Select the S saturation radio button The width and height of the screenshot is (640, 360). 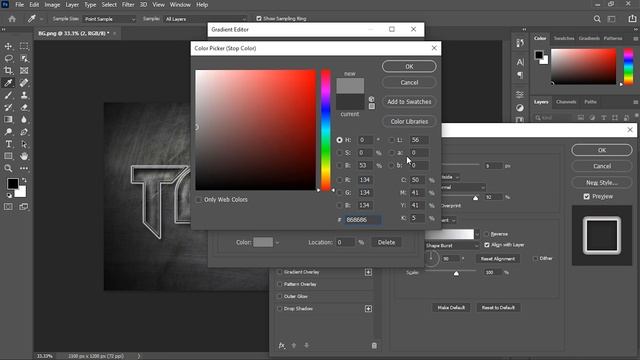[x=340, y=153]
